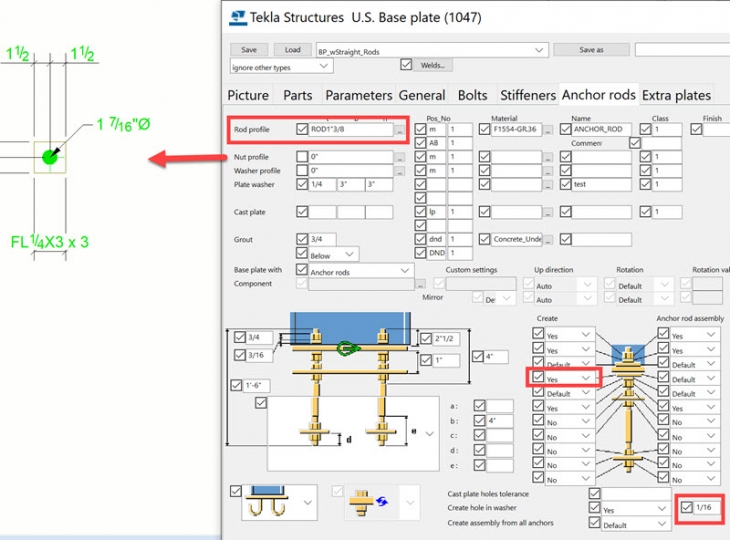Click the 'b:' dimension field showing 4"
This screenshot has width=730, height=540.
[x=500, y=421]
